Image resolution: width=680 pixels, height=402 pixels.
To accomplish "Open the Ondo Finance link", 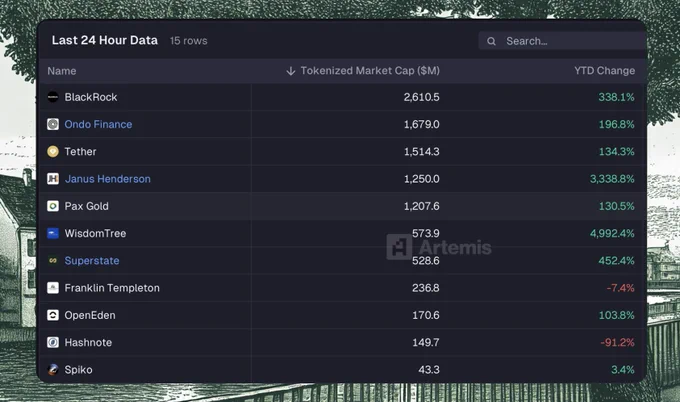I will [x=98, y=124].
